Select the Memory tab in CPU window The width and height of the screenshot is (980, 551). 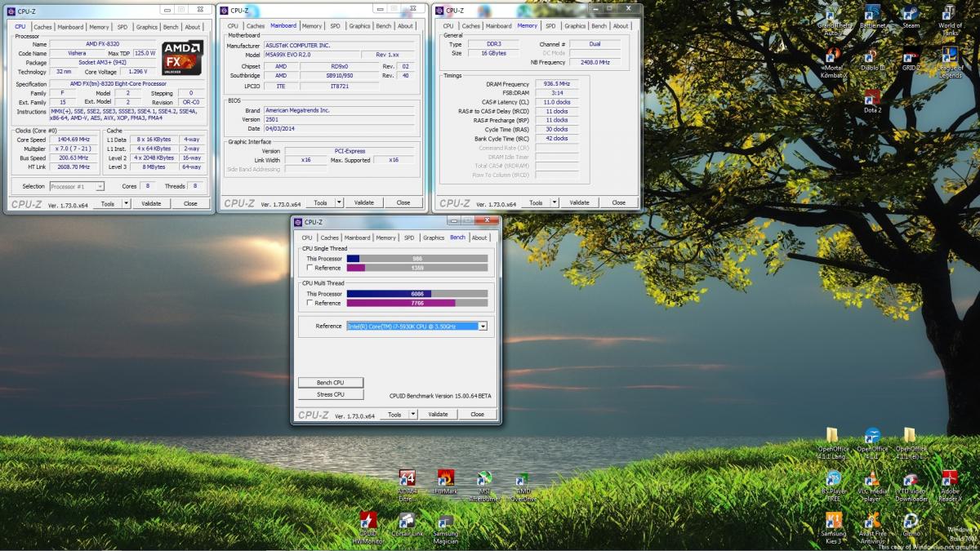tap(100, 27)
